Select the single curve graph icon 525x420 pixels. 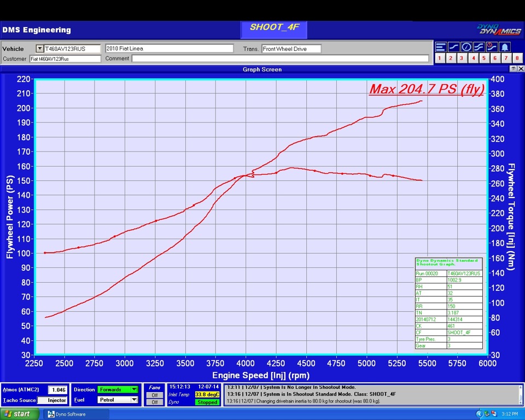(453, 47)
